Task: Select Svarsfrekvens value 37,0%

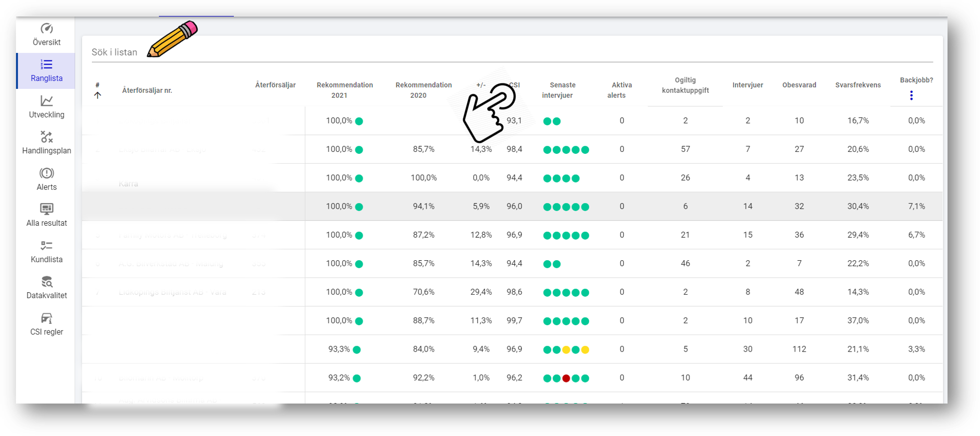Action: 858,320
